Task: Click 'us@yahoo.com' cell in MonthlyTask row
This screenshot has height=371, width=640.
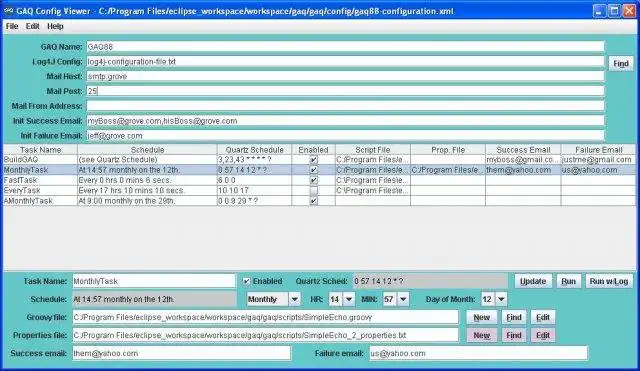Action: (599, 170)
